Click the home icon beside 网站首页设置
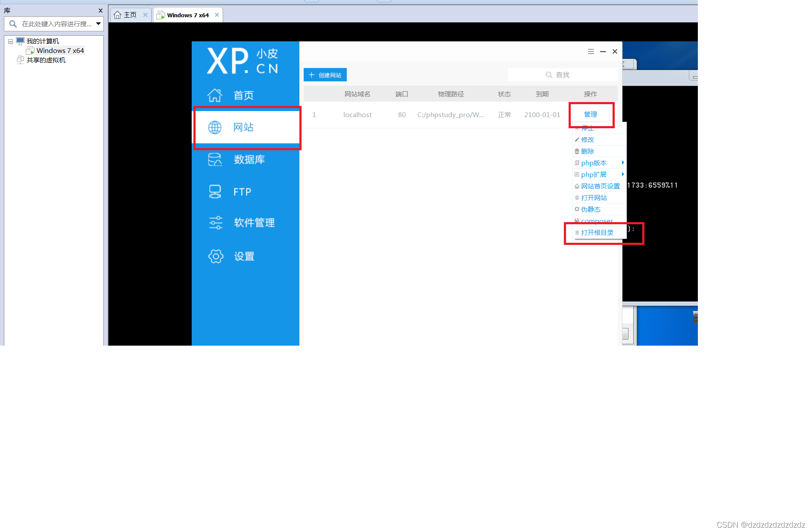The height and width of the screenshot is (532, 812). [577, 186]
